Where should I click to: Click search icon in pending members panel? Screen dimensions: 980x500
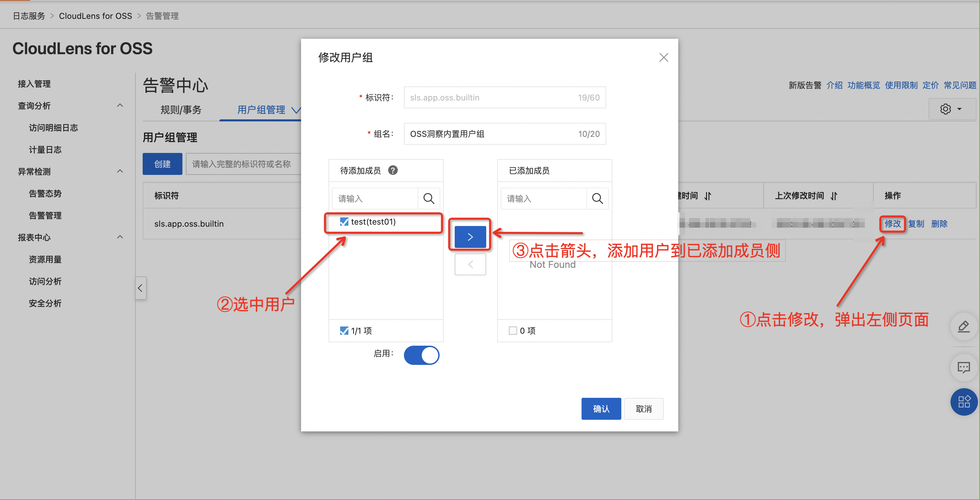[429, 198]
